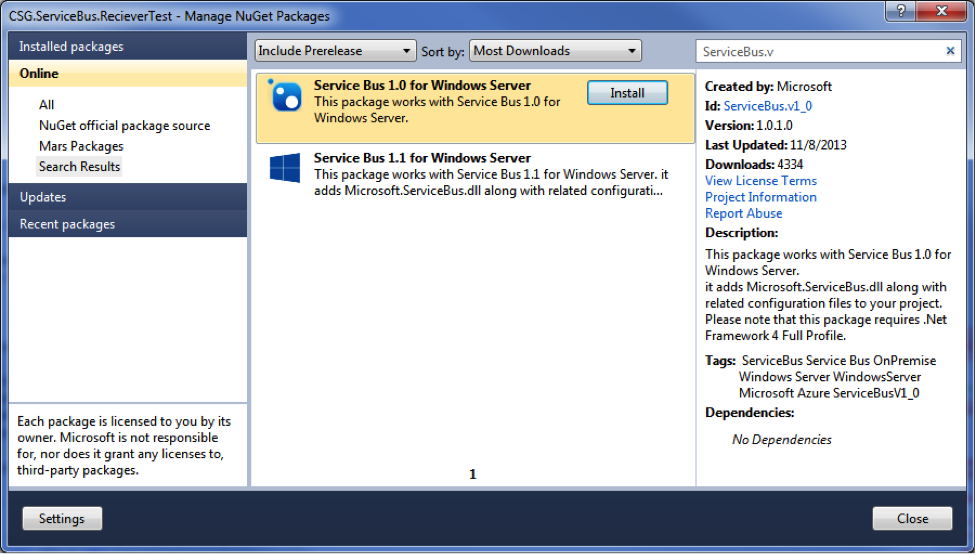This screenshot has width=975, height=554.
Task: Expand the Updates section
Action: 127,197
